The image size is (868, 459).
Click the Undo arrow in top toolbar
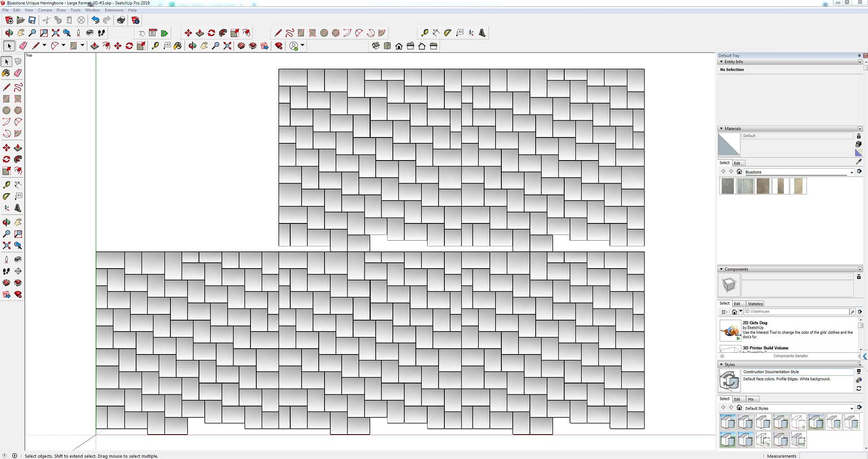(x=95, y=20)
